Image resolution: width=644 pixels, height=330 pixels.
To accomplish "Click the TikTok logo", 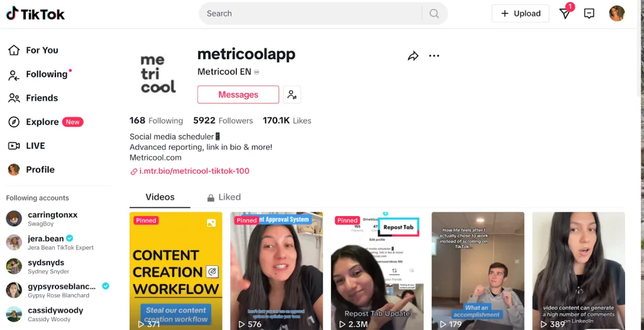I will (x=35, y=14).
